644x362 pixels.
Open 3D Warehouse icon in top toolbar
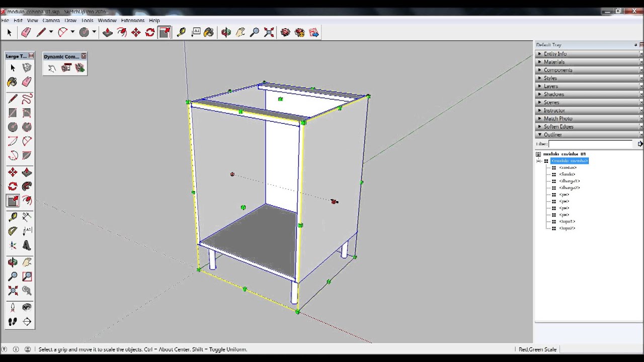285,32
